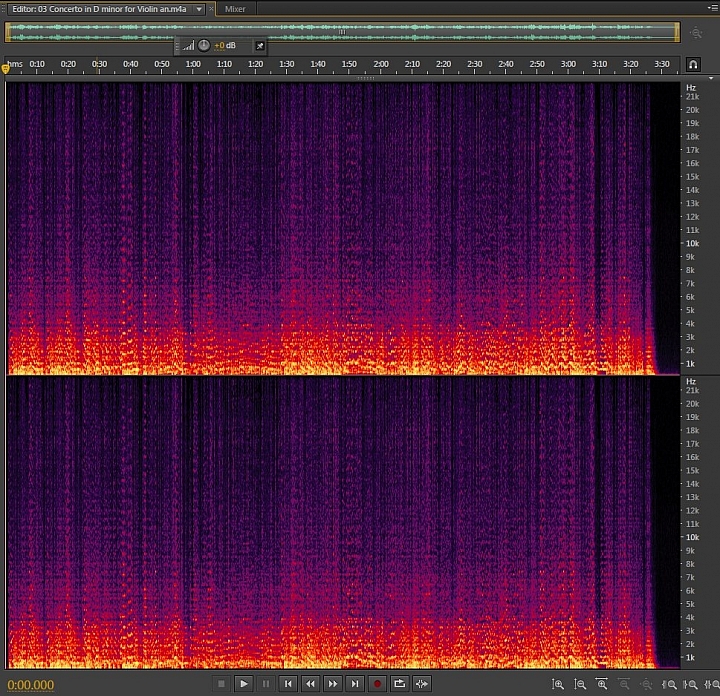
Task: Click the navigator left edge handle
Action: pyautogui.click(x=7, y=32)
